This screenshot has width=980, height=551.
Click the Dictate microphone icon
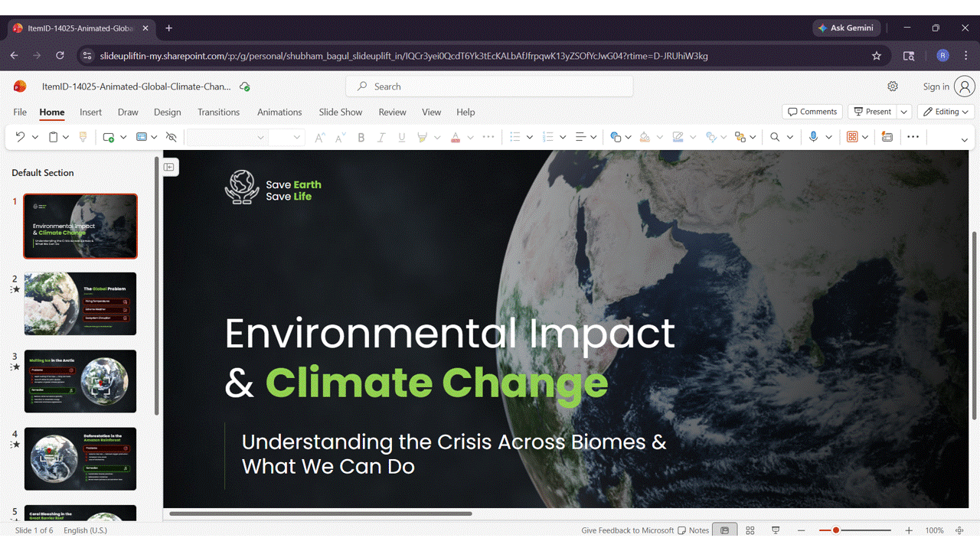[813, 137]
